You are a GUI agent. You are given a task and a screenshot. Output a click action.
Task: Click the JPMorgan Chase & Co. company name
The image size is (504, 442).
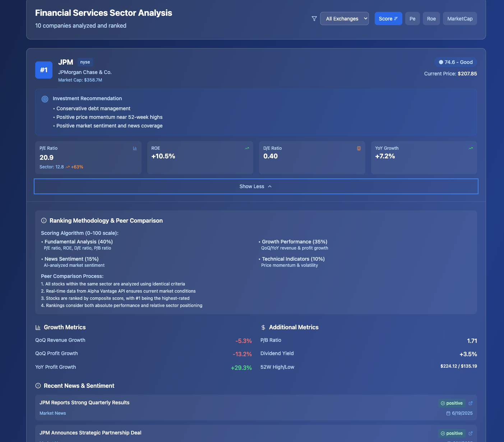pyautogui.click(x=85, y=72)
